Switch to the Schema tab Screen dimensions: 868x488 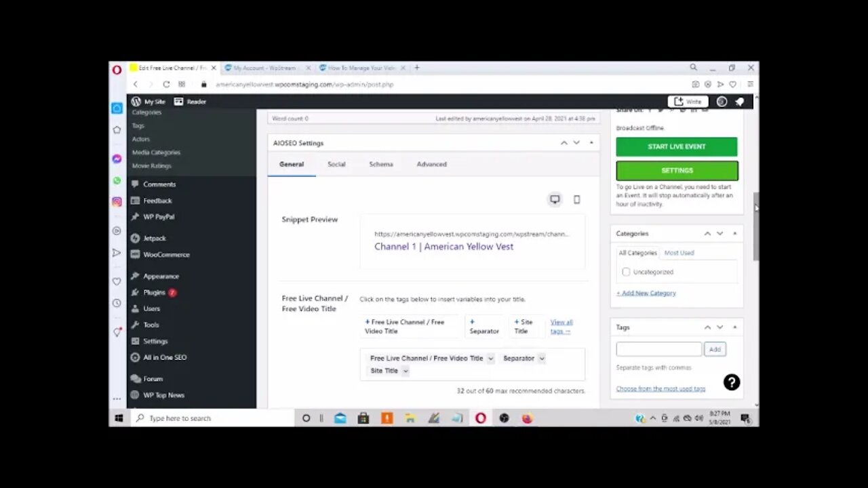click(x=381, y=164)
